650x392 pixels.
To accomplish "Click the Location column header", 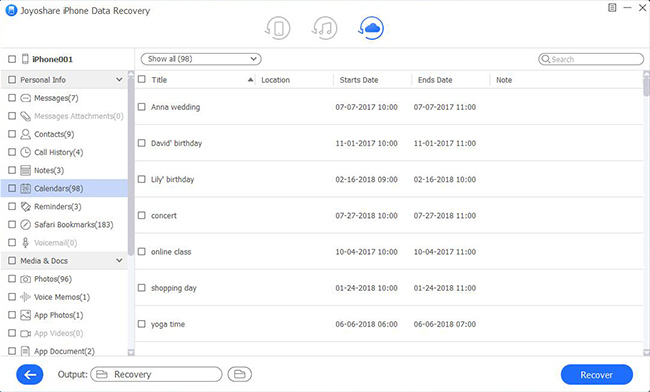I will click(x=275, y=80).
